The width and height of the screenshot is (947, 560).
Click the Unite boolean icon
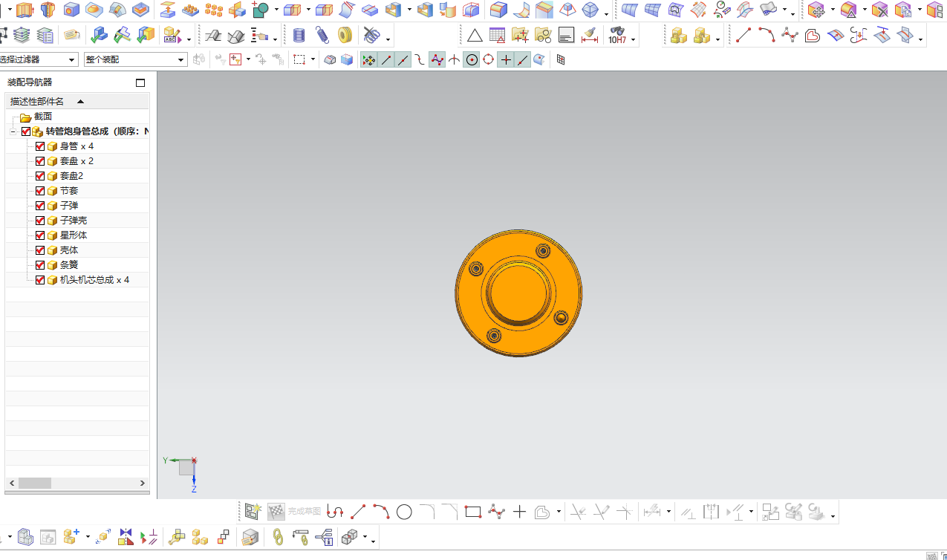coord(260,10)
